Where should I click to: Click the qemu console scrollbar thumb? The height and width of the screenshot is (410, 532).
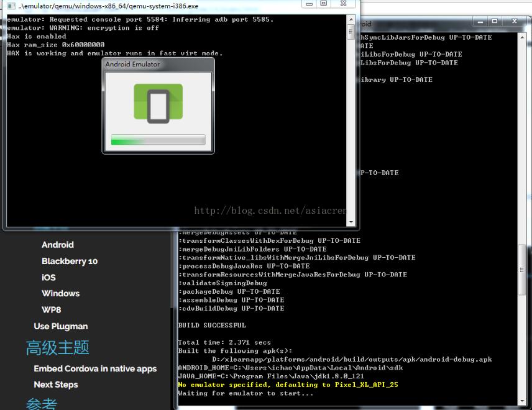point(351,32)
